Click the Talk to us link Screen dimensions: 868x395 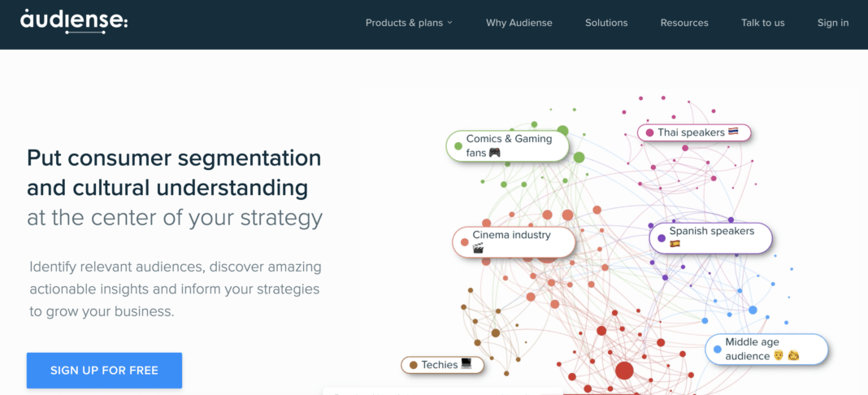pyautogui.click(x=763, y=23)
